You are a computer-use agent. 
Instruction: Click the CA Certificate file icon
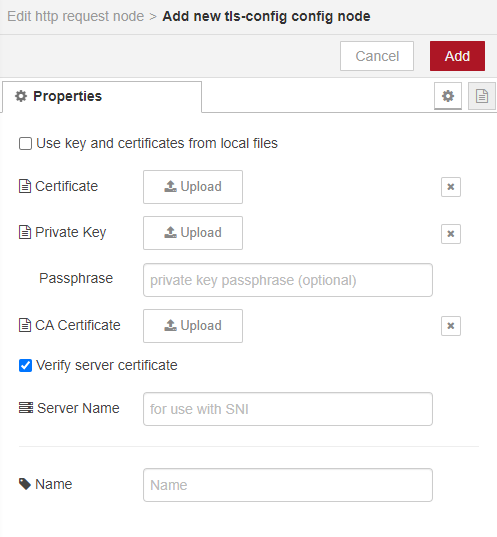point(25,325)
